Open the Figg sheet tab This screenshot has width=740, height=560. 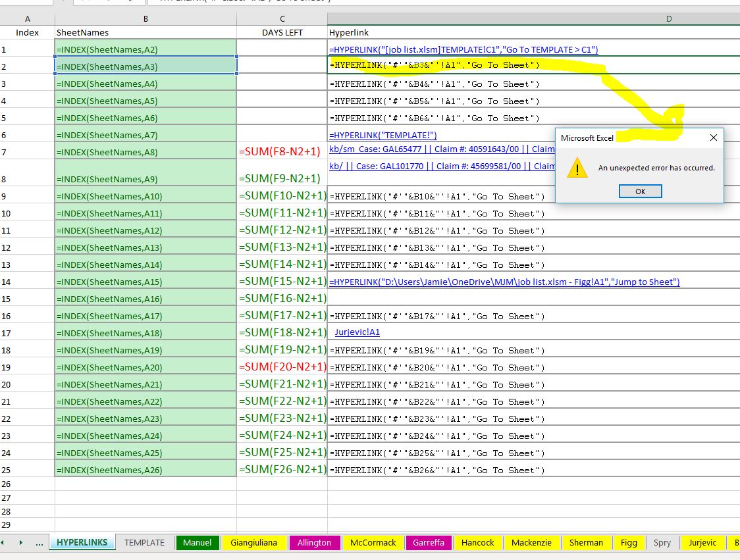(629, 542)
